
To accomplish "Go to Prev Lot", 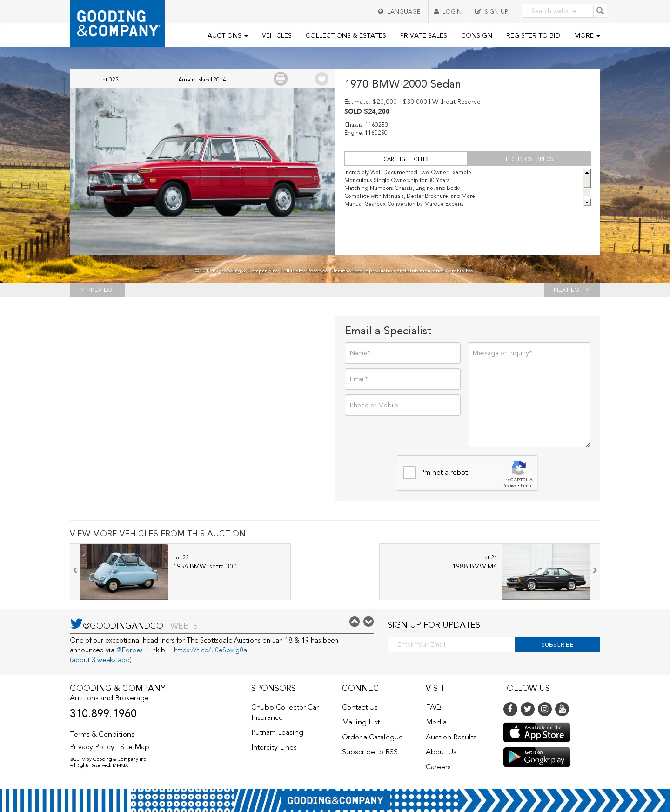I will pyautogui.click(x=97, y=290).
